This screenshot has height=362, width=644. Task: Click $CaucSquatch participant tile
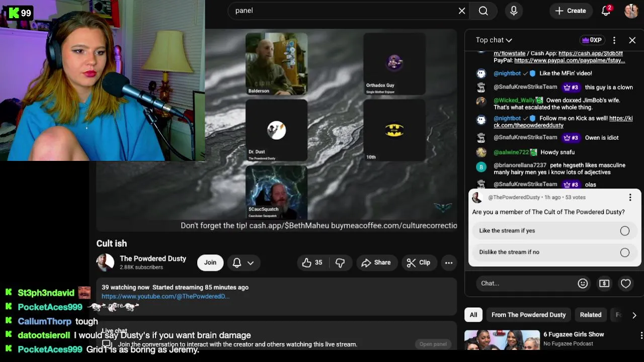[276, 193]
